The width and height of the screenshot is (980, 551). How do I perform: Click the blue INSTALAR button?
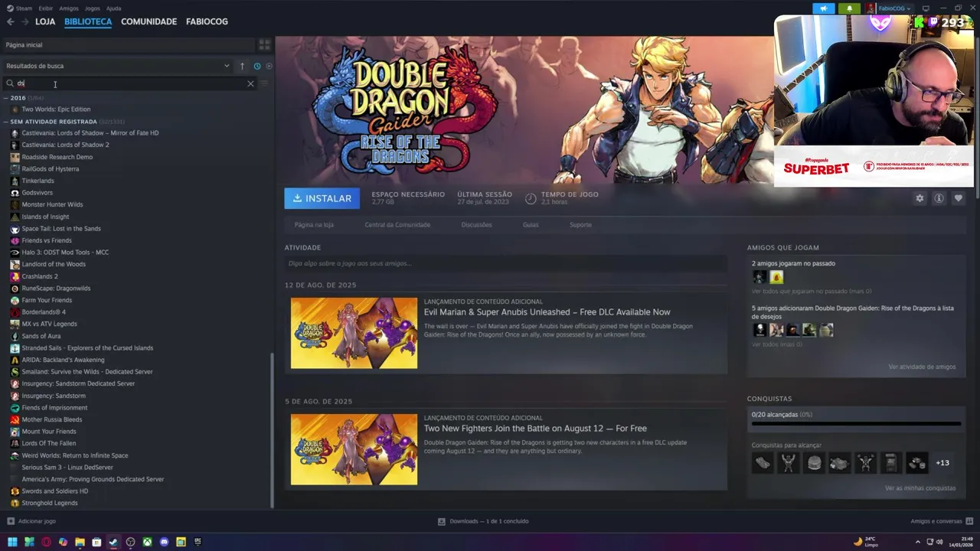pos(322,198)
